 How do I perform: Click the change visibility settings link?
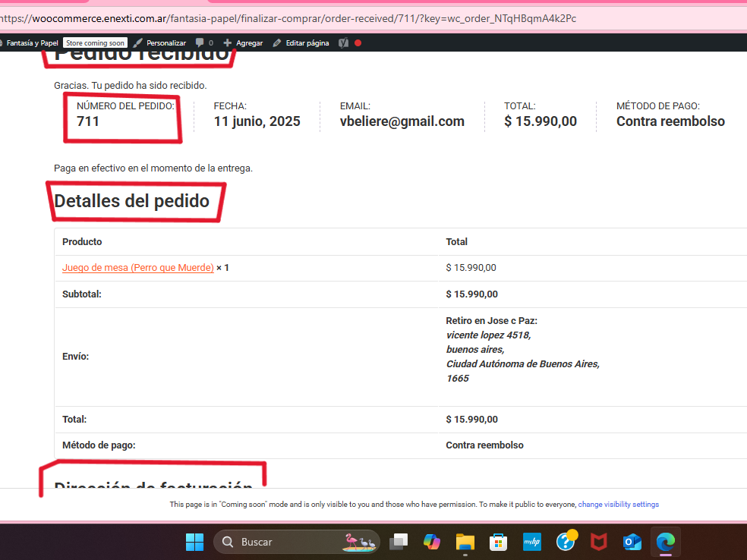[x=618, y=505]
